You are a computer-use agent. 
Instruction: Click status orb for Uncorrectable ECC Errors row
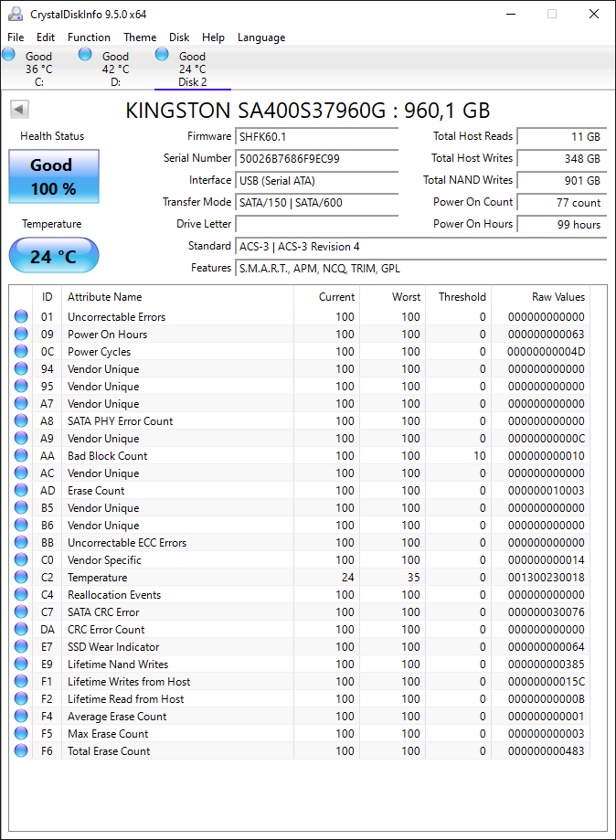click(x=21, y=542)
